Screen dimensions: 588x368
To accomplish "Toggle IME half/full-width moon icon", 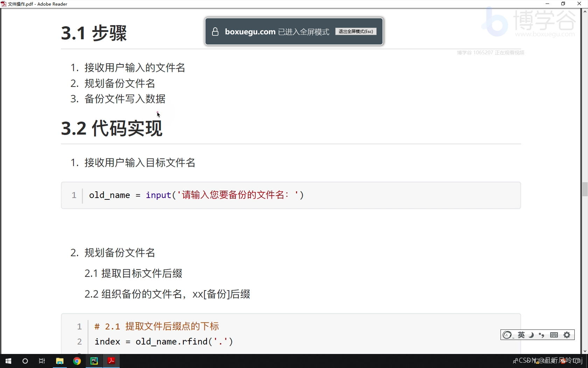I will coord(531,335).
